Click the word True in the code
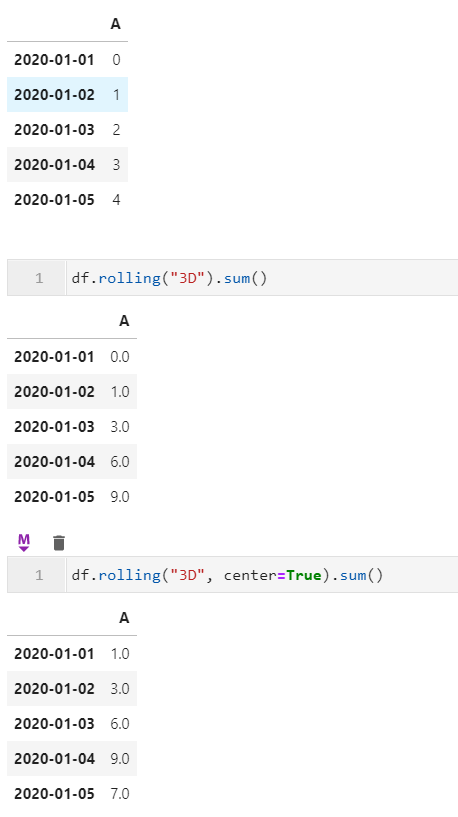The image size is (458, 817). 304,575
